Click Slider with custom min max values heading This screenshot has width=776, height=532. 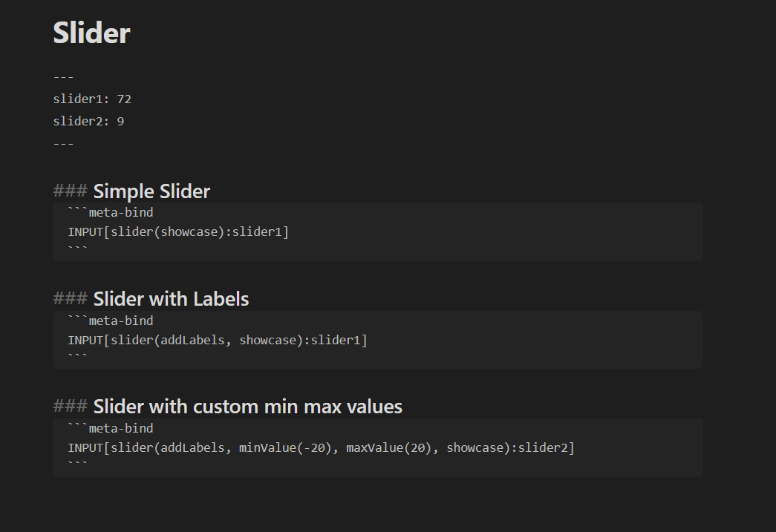tap(247, 407)
